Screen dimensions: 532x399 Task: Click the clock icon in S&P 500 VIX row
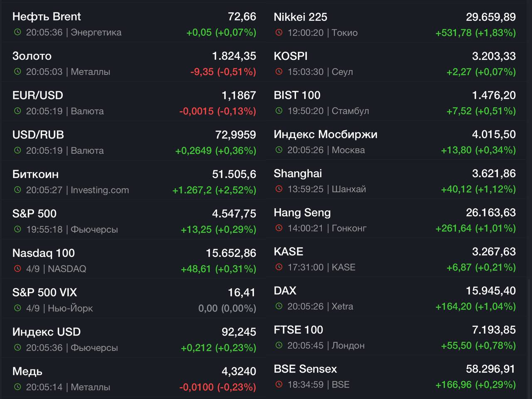tap(17, 308)
